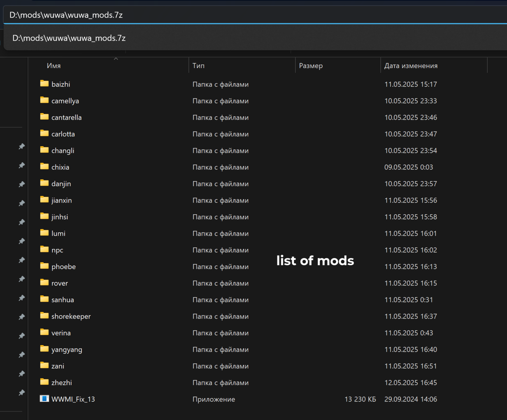Sort by the Тип column header
507x420 pixels.
point(198,66)
